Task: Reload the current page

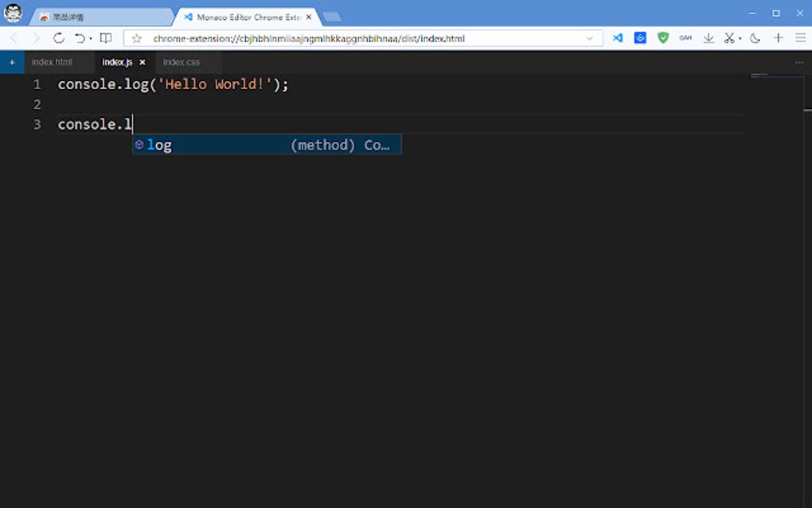Action: click(x=59, y=37)
